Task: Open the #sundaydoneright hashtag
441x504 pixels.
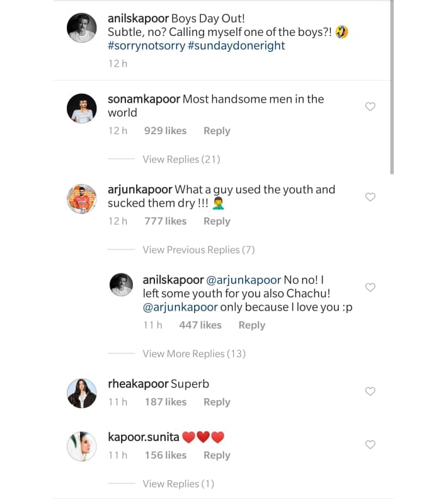Action: (236, 46)
